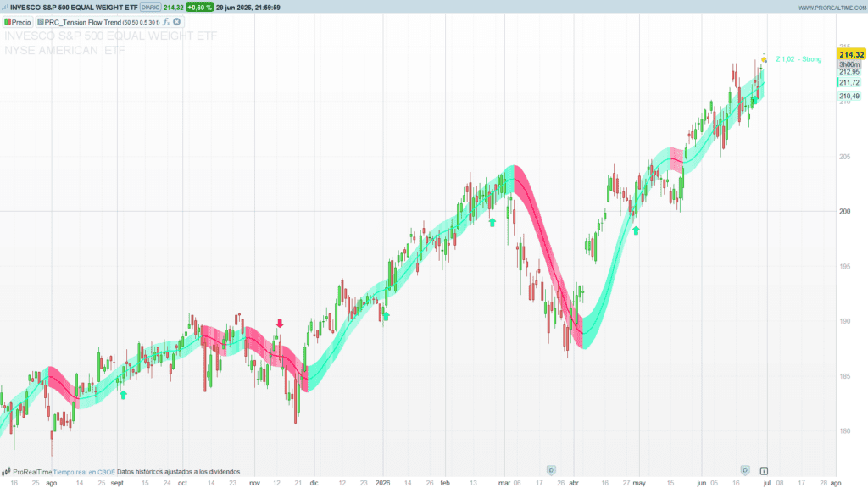The height and width of the screenshot is (488, 868).
Task: Click the 190 price axis label
Action: (x=845, y=321)
